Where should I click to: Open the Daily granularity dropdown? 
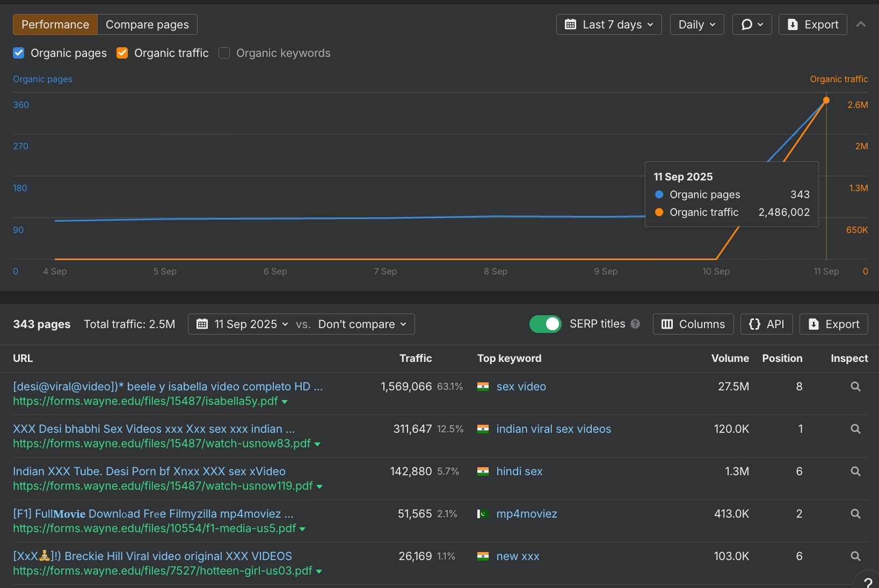tap(696, 24)
